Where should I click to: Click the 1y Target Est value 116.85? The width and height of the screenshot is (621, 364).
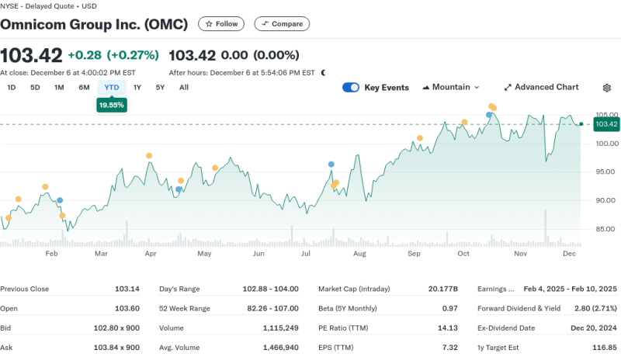(605, 348)
